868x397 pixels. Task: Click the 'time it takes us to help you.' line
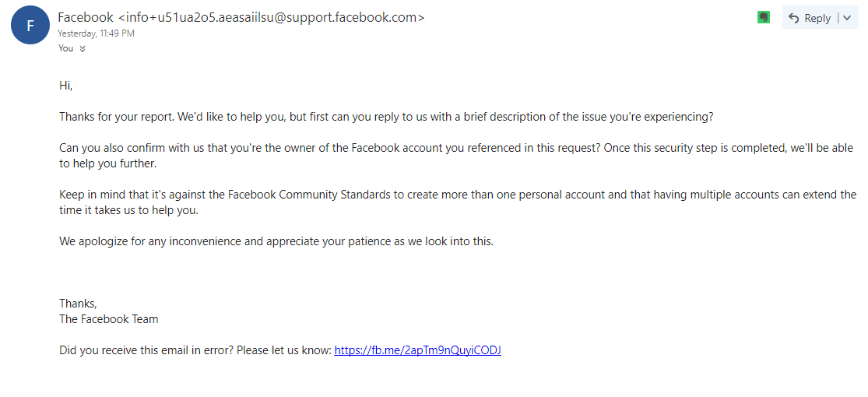[x=128, y=210]
